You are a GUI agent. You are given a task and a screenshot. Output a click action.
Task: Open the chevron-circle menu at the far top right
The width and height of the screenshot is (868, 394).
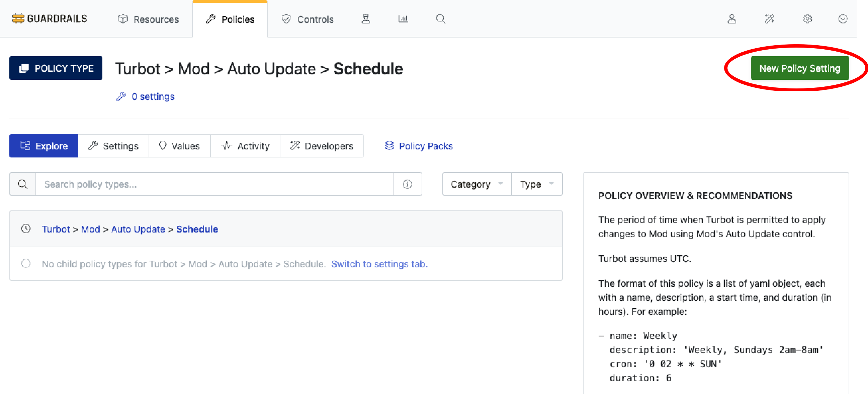click(843, 19)
